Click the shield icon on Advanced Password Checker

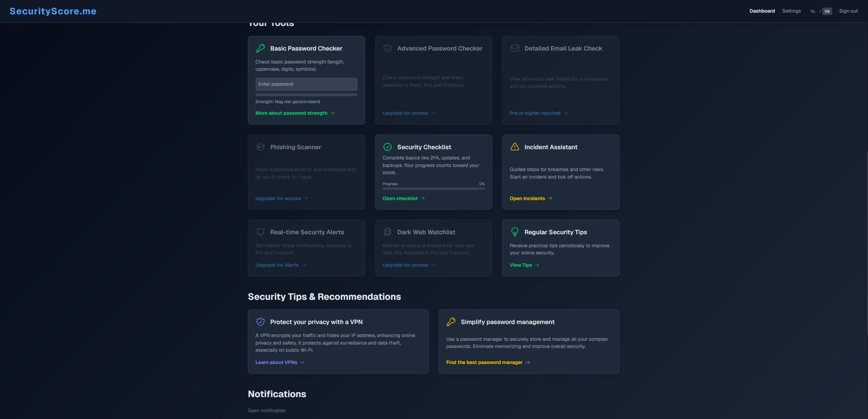(x=387, y=48)
